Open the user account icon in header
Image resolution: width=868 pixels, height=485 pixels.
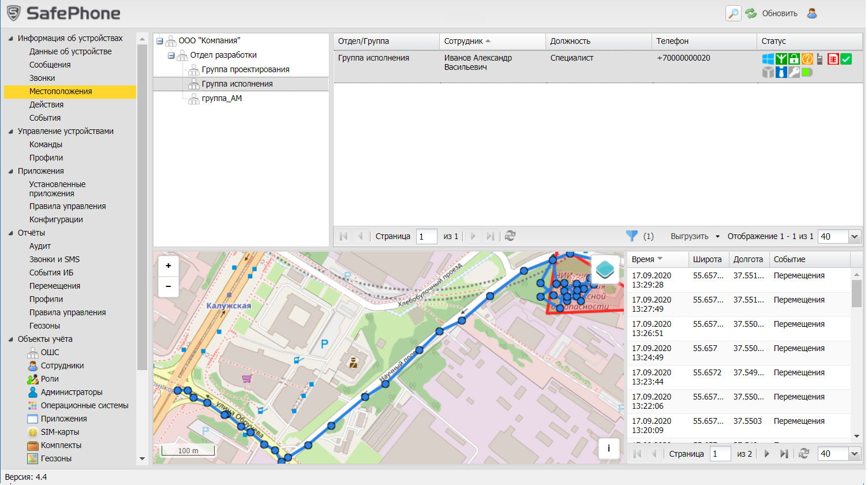(812, 13)
